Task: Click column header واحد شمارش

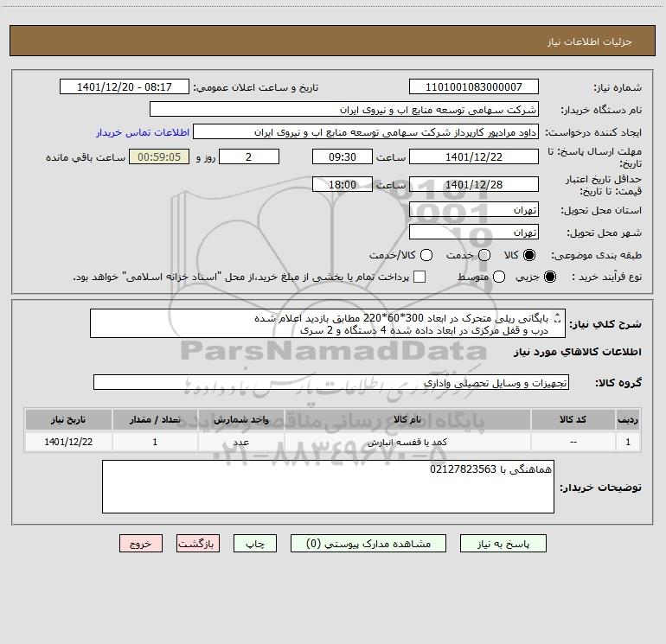Action: [x=240, y=419]
